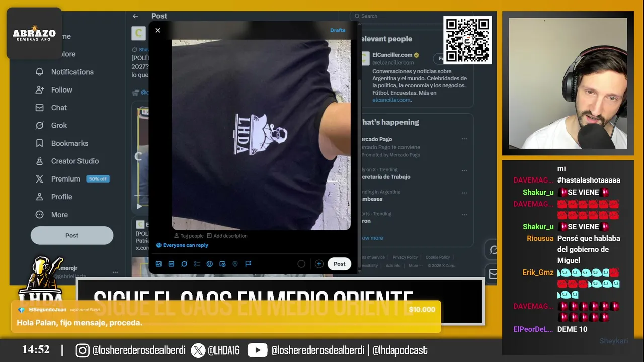
Task: Open the Privacy Policy footer link
Action: 405,257
